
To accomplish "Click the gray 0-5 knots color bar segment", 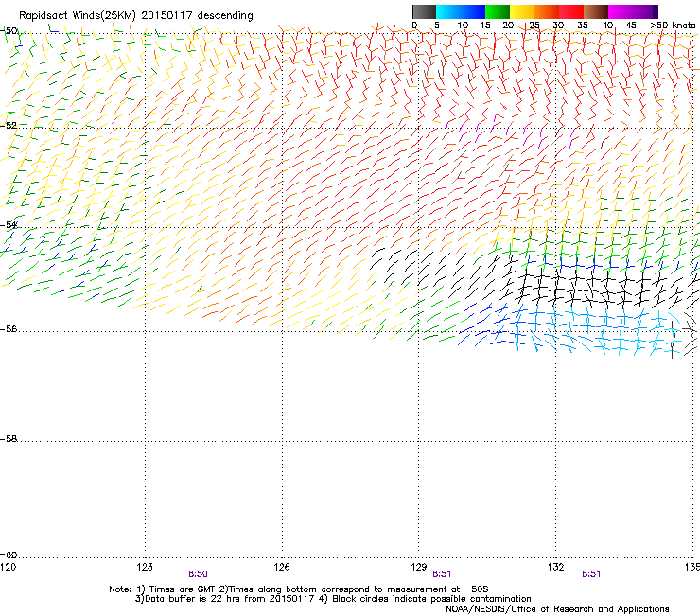I will coord(424,11).
